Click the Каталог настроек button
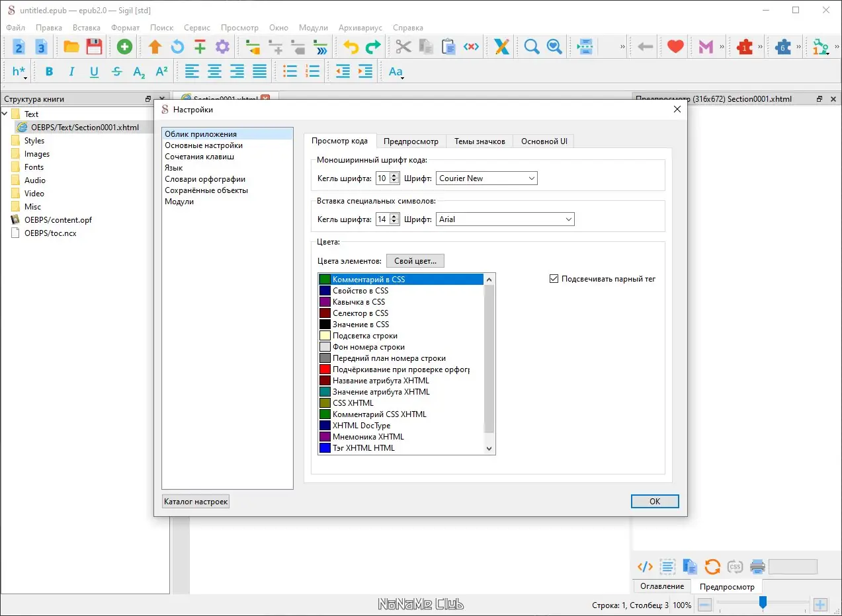Image resolution: width=842 pixels, height=616 pixels. tap(196, 502)
